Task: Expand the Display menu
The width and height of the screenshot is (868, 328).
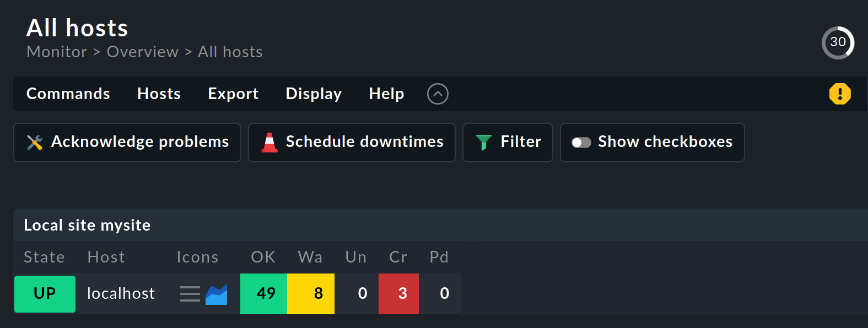Action: pyautogui.click(x=314, y=94)
